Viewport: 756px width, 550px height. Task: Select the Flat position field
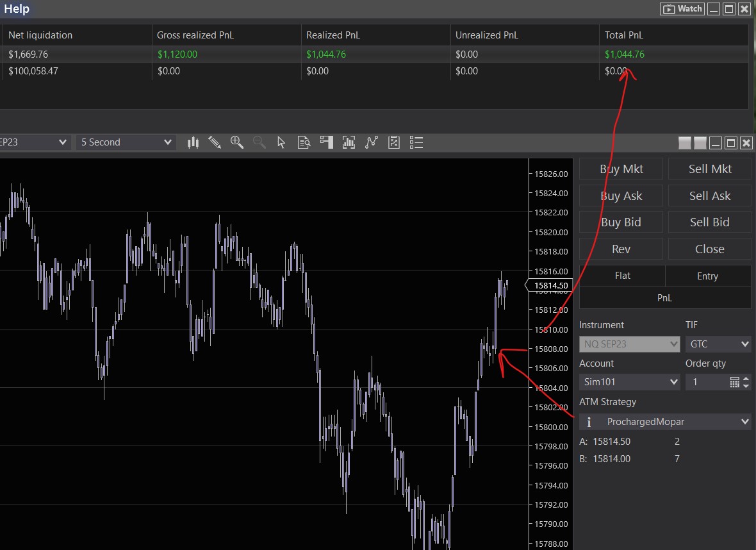point(623,276)
